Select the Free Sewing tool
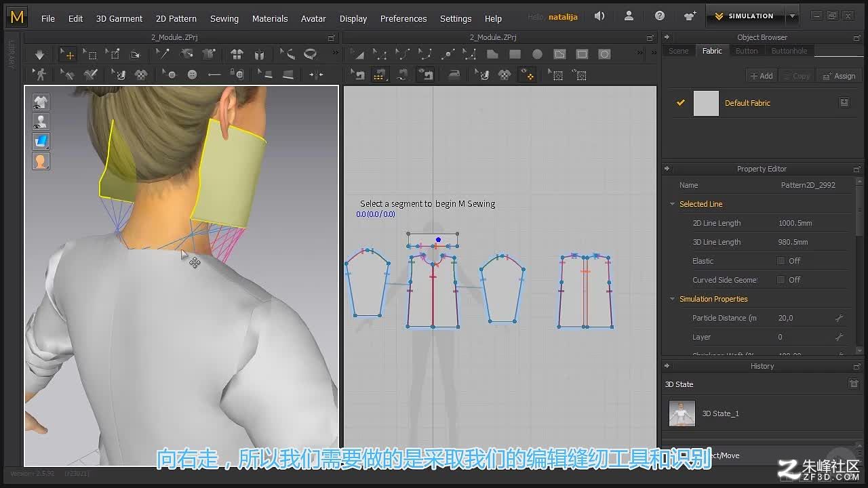This screenshot has width=868, height=488. [x=403, y=75]
